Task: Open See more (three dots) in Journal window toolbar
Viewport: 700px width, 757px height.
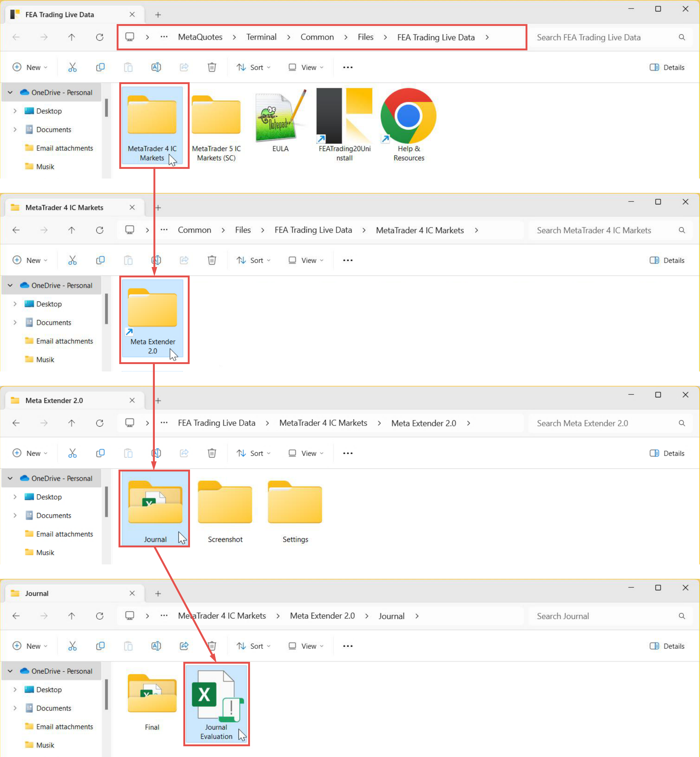Action: point(348,646)
